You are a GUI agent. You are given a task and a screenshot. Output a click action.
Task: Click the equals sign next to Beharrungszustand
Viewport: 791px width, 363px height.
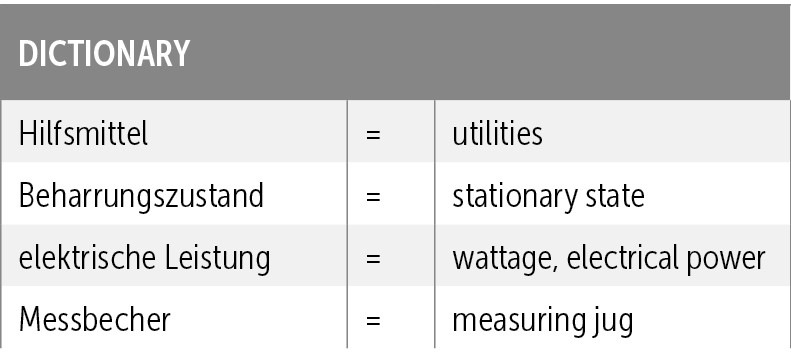(373, 197)
